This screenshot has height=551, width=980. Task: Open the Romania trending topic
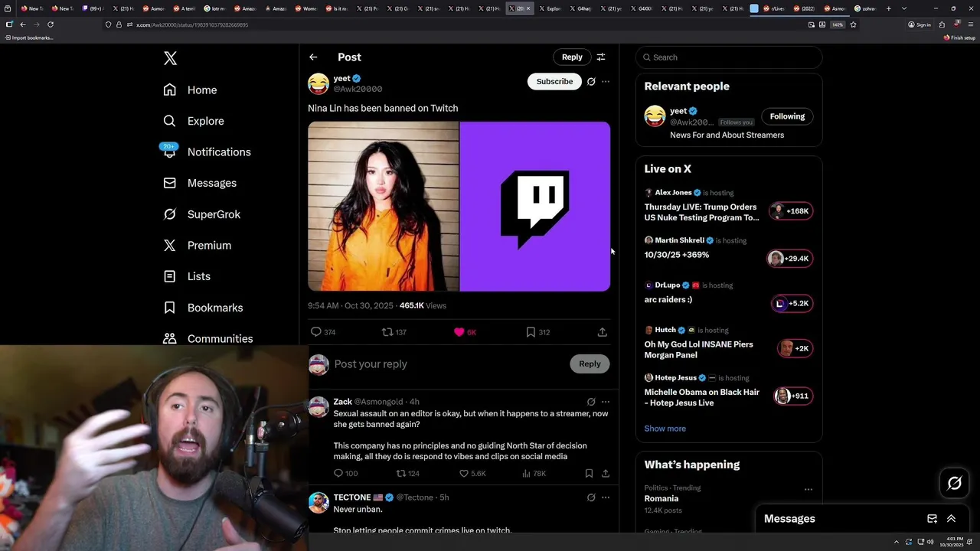point(661,498)
